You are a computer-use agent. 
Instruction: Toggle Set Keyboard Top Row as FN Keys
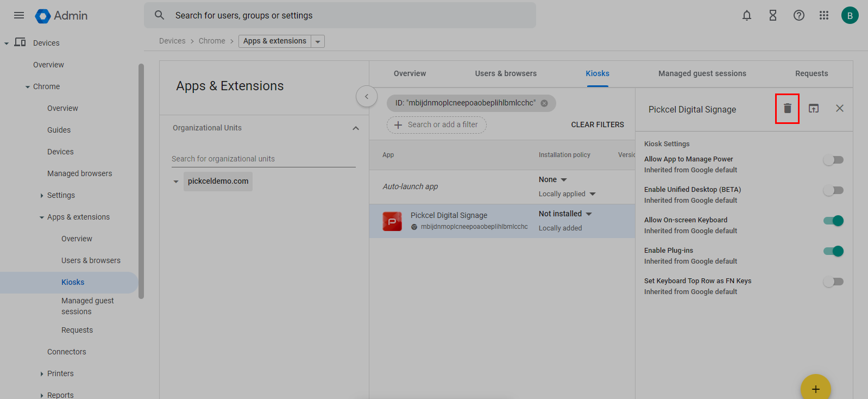pyautogui.click(x=833, y=282)
